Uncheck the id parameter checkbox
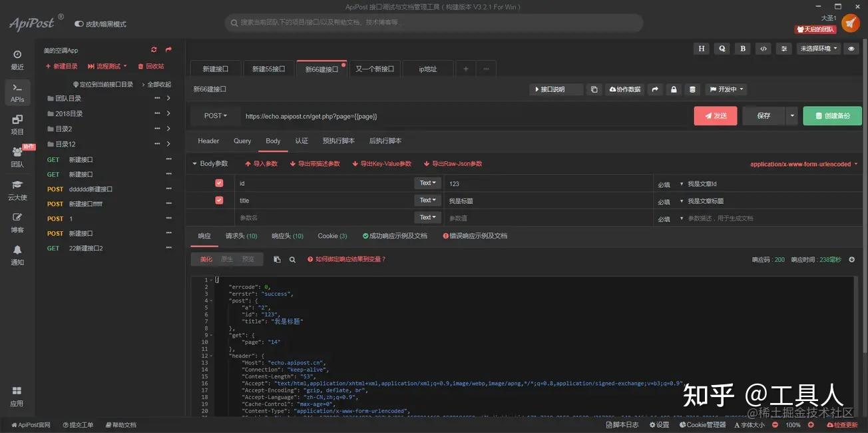Viewport: 868px width, 433px height. click(218, 182)
